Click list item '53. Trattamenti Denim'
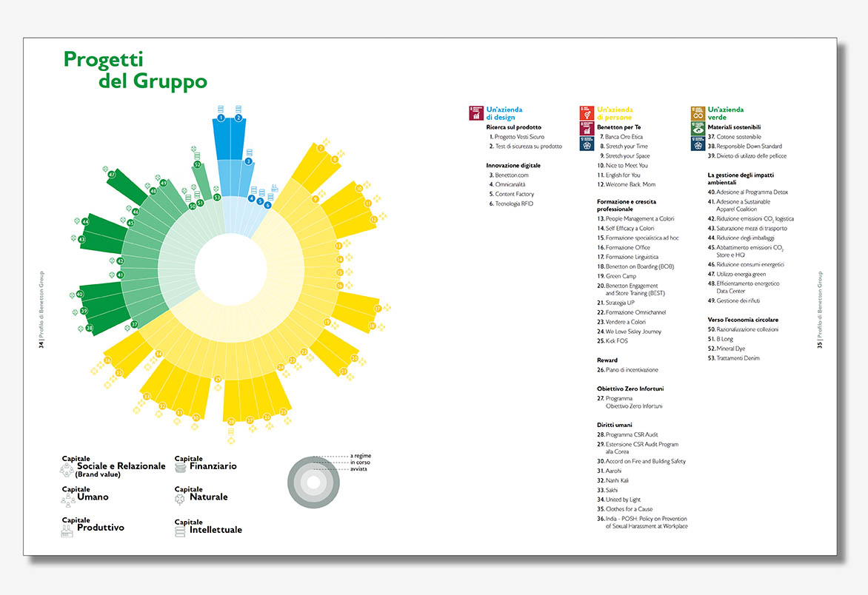Viewport: 868px width, 595px height. tap(733, 357)
